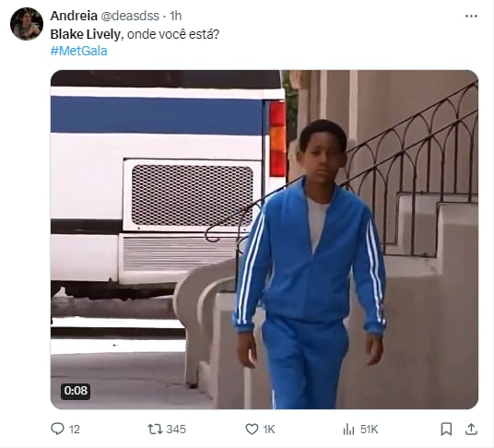The width and height of the screenshot is (494, 448).
Task: Like the tweet with the heart icon
Action: (252, 429)
